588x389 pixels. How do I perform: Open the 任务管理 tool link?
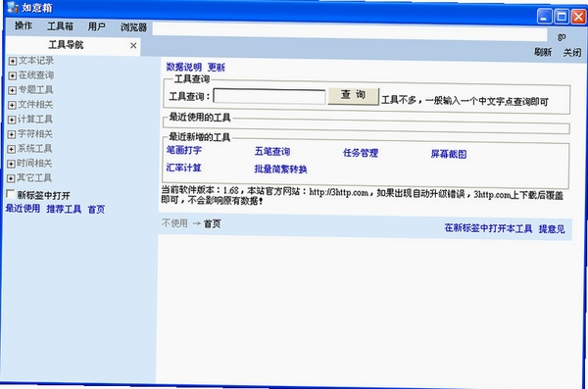coord(361,153)
